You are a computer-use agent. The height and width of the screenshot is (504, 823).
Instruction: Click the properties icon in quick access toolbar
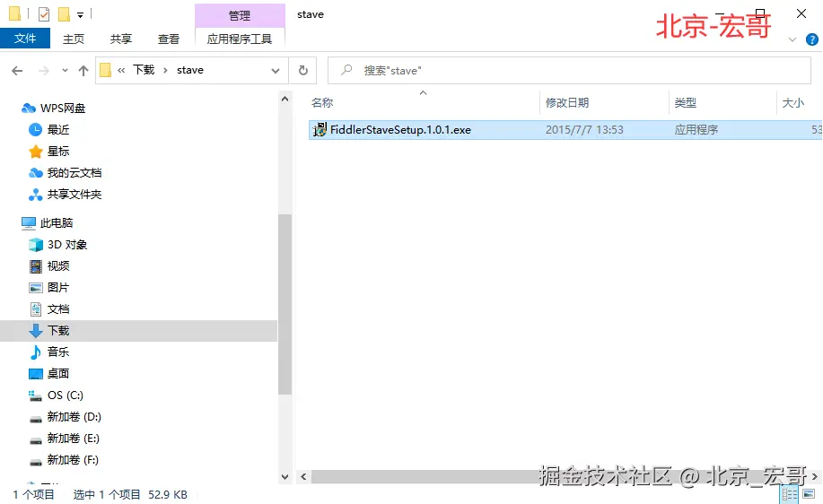click(44, 14)
